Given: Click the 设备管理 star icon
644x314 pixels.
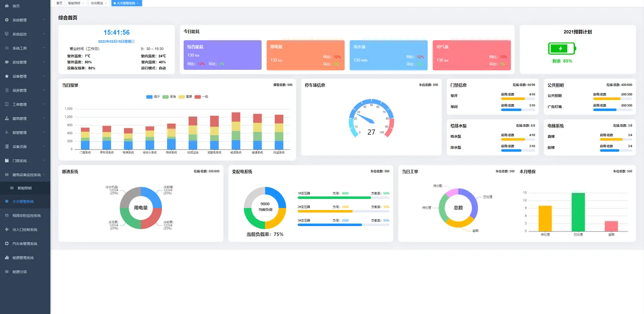Looking at the screenshot, I should tap(7, 76).
